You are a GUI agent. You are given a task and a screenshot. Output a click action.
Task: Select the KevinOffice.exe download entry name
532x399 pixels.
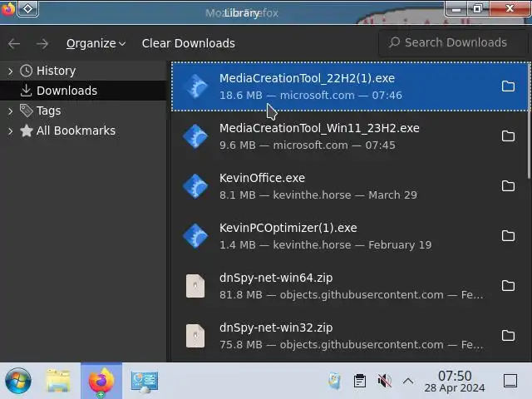pos(262,178)
